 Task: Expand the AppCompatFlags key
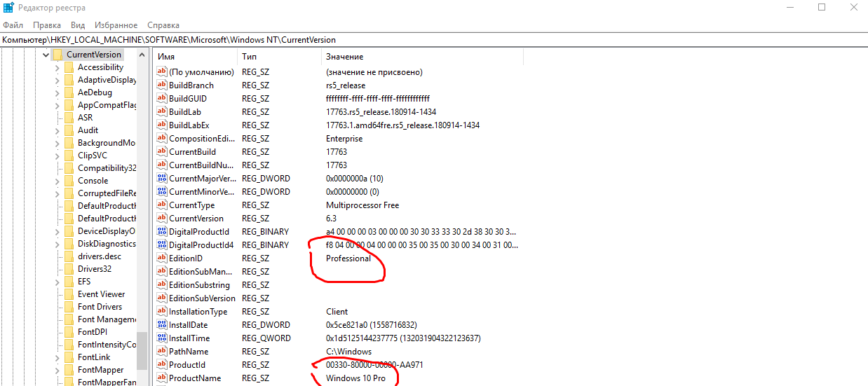pyautogui.click(x=57, y=105)
